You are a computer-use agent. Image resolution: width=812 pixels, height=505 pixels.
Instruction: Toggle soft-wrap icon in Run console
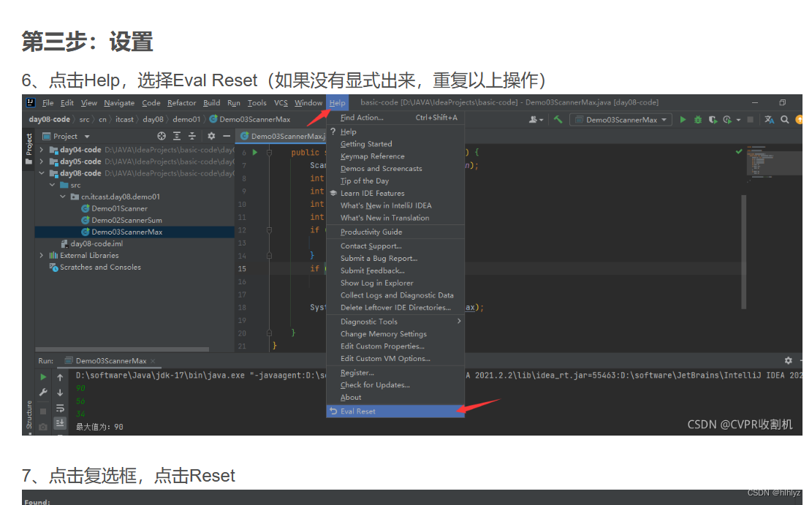click(x=60, y=408)
